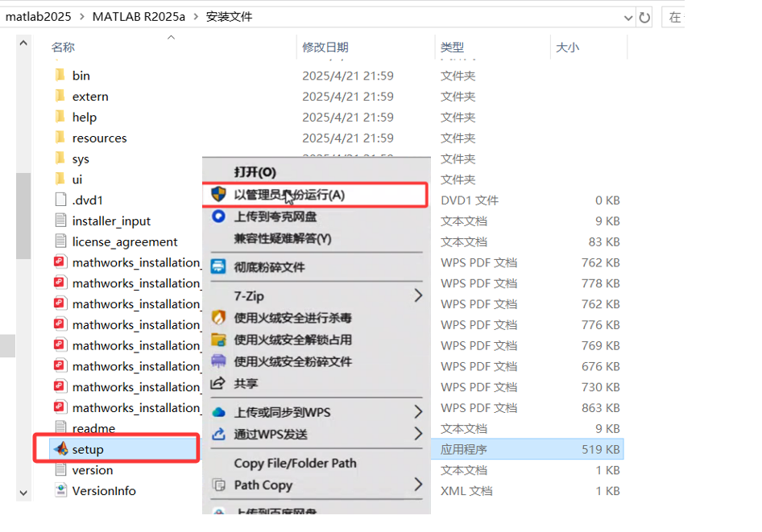This screenshot has height=532, width=762.
Task: Click 安装文件 breadcrumb segment
Action: coord(229,17)
